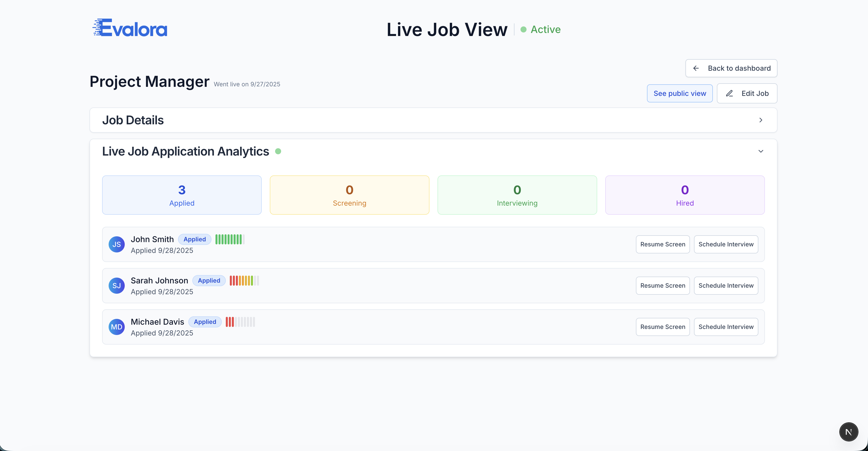Click the pencil edit icon

click(729, 93)
